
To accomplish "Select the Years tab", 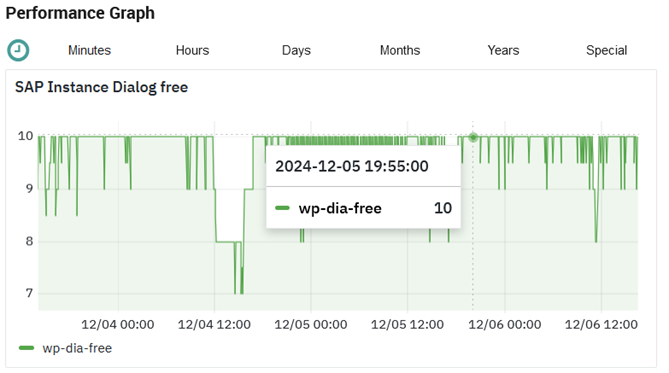I will (x=503, y=50).
